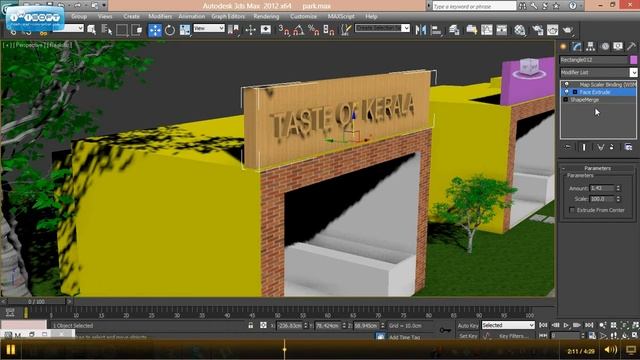The image size is (640, 360).
Task: Switch to the Display command panel
Action: tap(618, 47)
